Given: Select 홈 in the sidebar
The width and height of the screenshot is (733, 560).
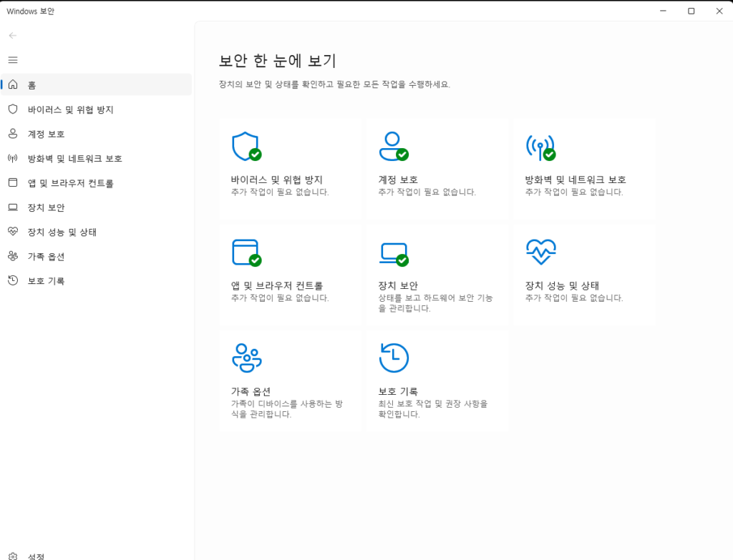Looking at the screenshot, I should coord(97,84).
